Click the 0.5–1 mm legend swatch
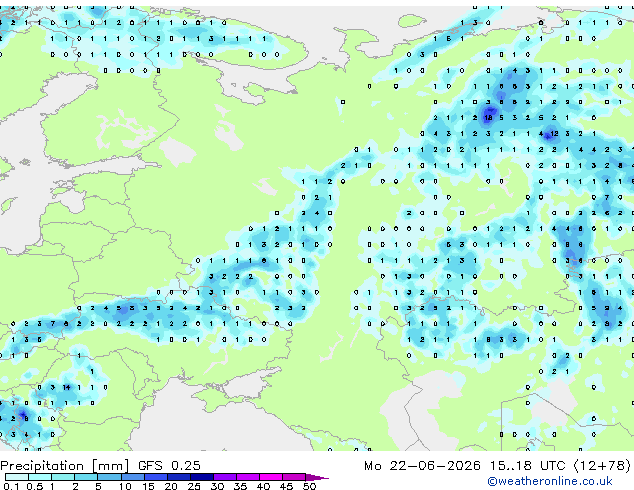 (40, 477)
